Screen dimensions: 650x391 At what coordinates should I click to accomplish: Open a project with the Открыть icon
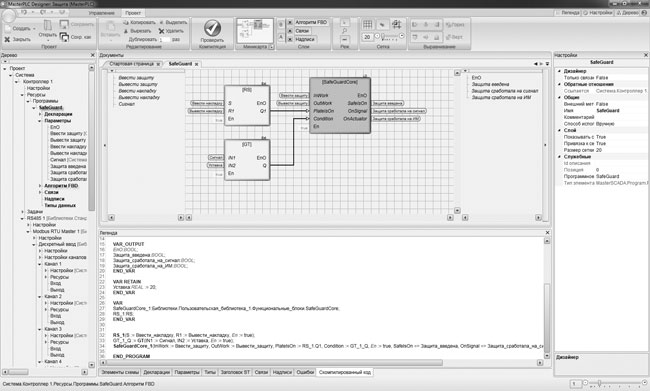(x=48, y=25)
